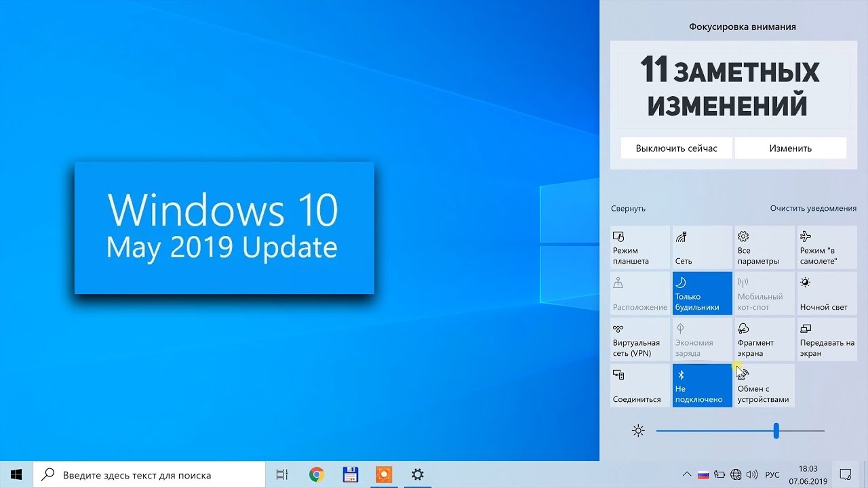Toggle Режим планшета tile
This screenshot has width=868, height=488.
click(639, 247)
